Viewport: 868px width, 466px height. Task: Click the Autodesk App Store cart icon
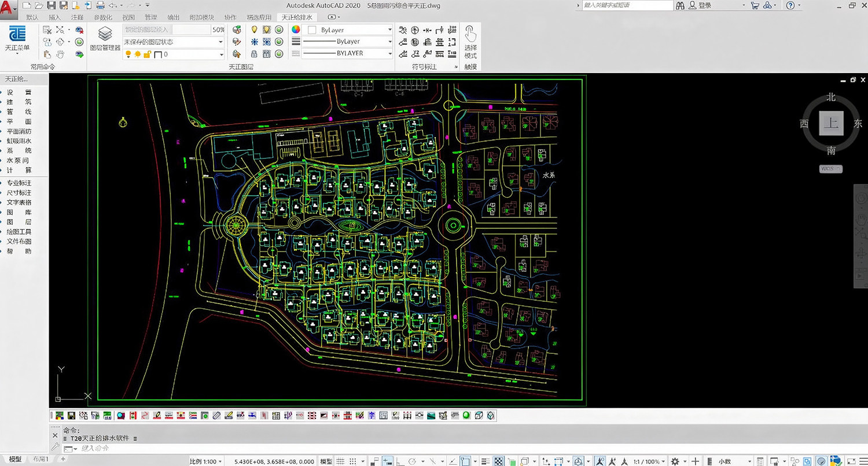coord(755,5)
